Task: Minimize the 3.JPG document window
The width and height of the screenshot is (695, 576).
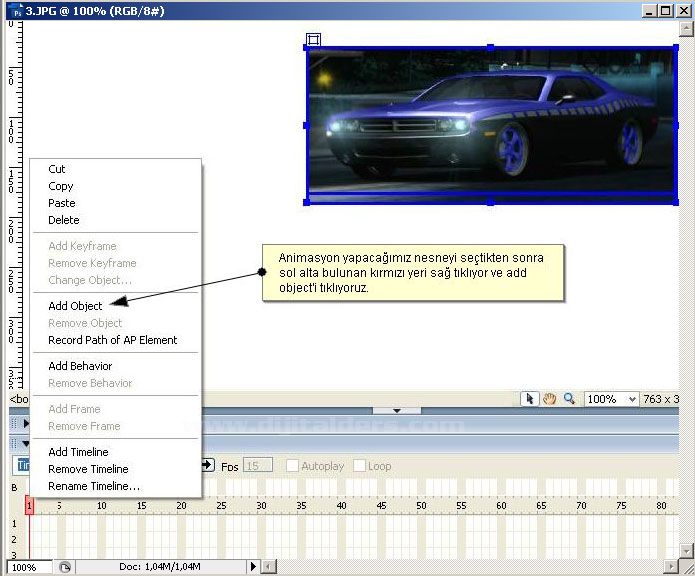Action: point(650,11)
